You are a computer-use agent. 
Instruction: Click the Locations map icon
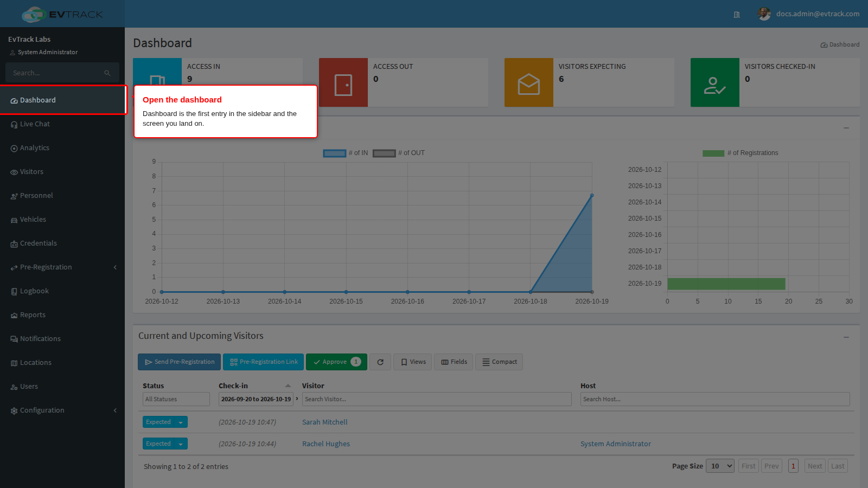pos(14,363)
